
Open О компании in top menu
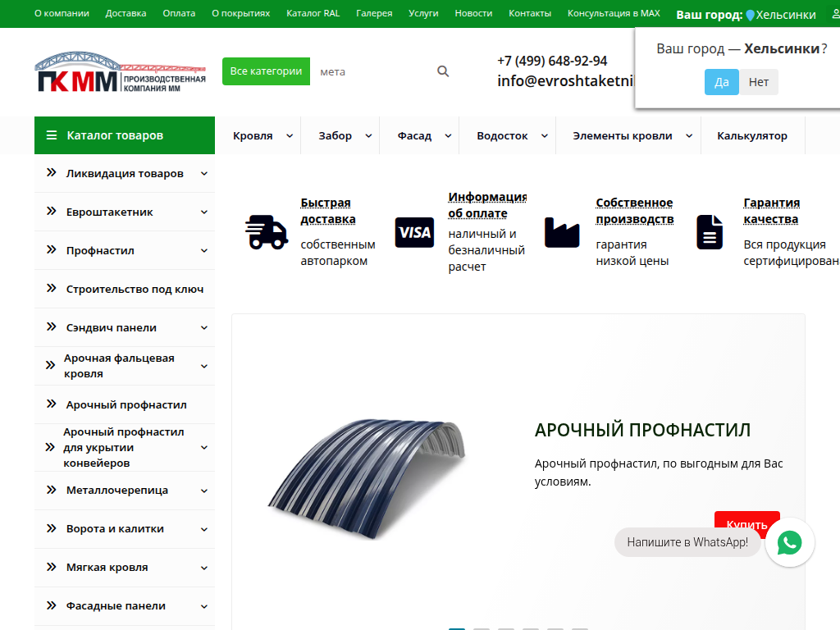[62, 13]
